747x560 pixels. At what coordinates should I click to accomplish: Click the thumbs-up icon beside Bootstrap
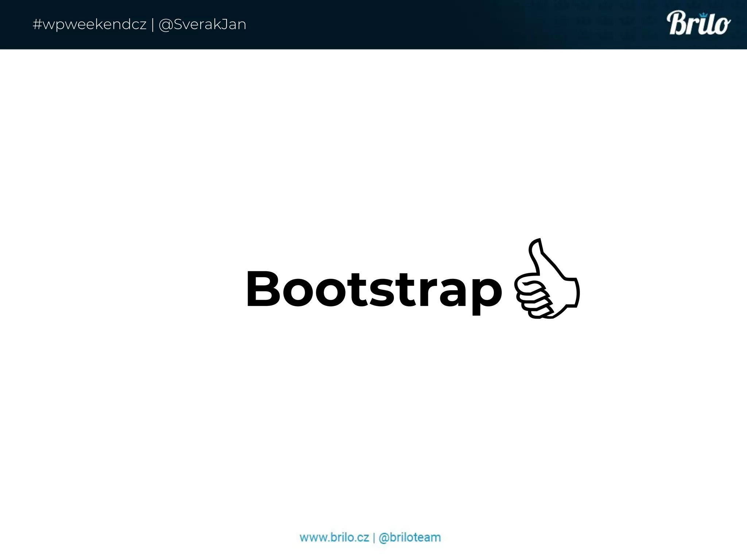(x=547, y=279)
